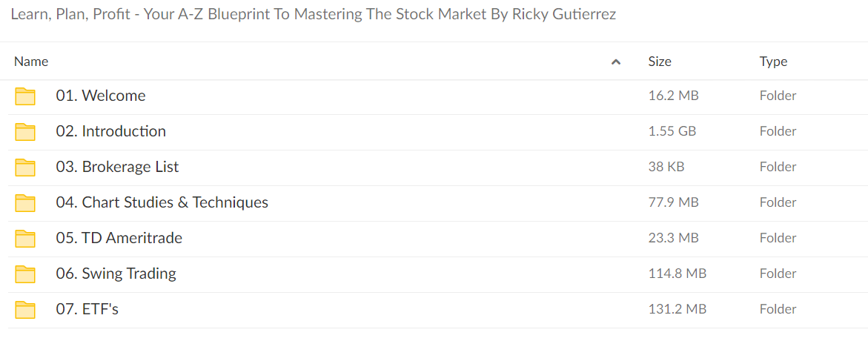
Task: Sort the list by the Size column header
Action: 660,62
